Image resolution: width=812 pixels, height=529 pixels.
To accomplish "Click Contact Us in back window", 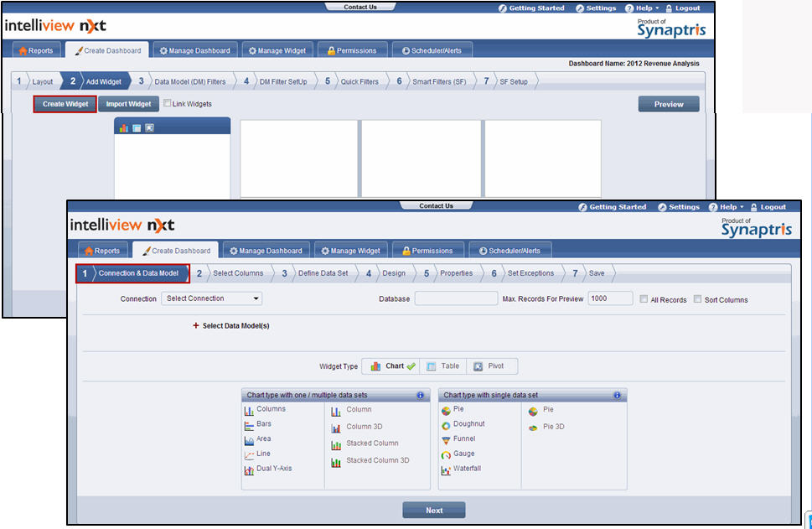I will click(360, 7).
